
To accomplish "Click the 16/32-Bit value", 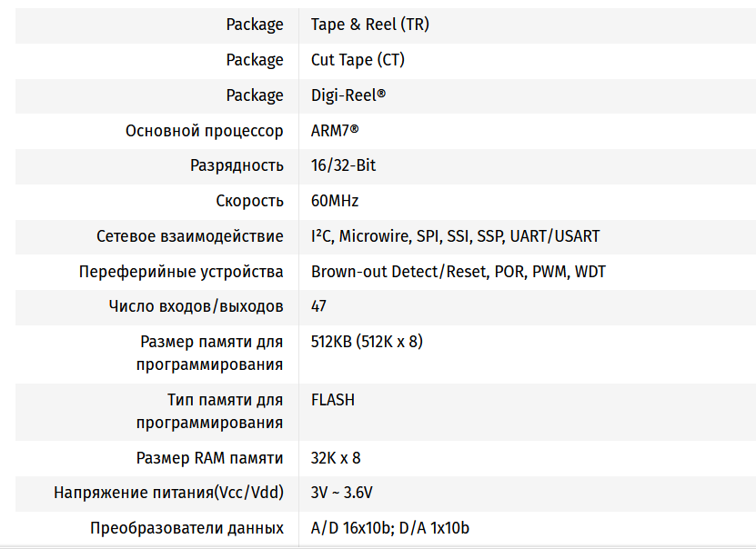I will point(343,165).
